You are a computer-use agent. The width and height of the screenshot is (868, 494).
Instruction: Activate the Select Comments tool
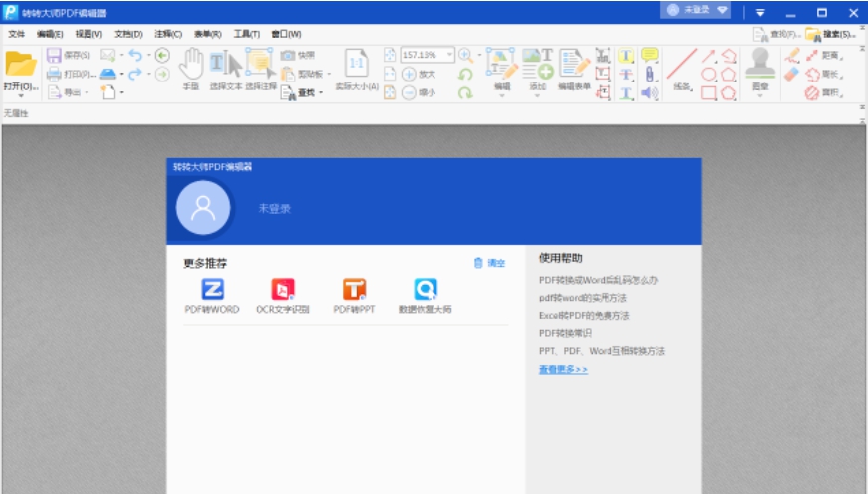(260, 70)
